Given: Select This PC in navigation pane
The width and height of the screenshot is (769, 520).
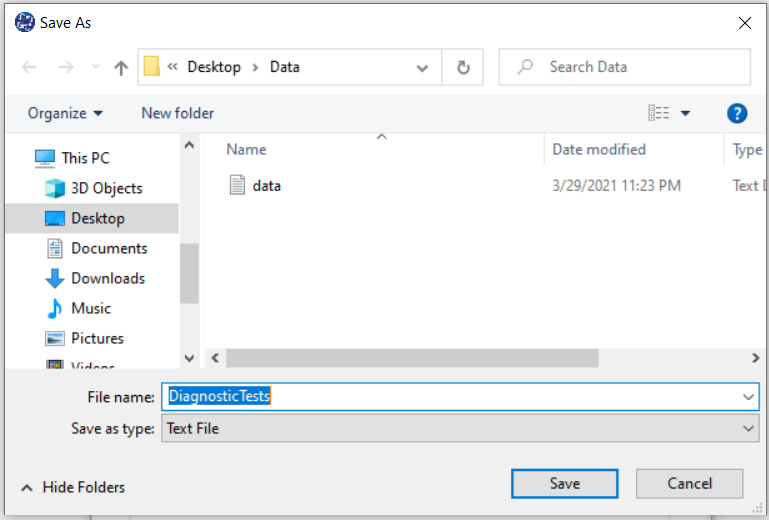Looking at the screenshot, I should point(85,158).
